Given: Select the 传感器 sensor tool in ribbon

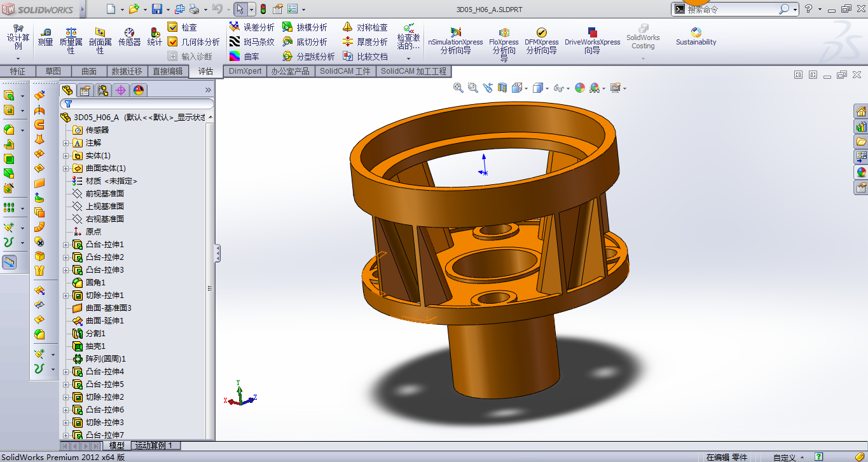Looking at the screenshot, I should 129,37.
